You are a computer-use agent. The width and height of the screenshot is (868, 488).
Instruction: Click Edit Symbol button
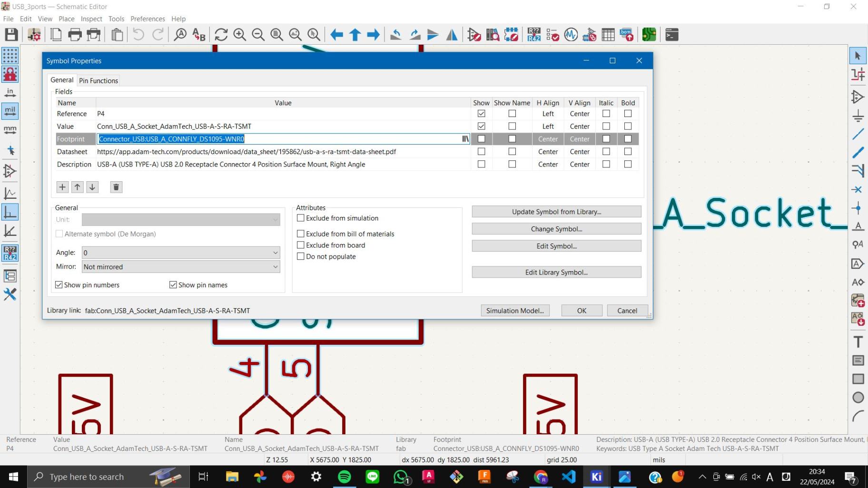tap(556, 246)
